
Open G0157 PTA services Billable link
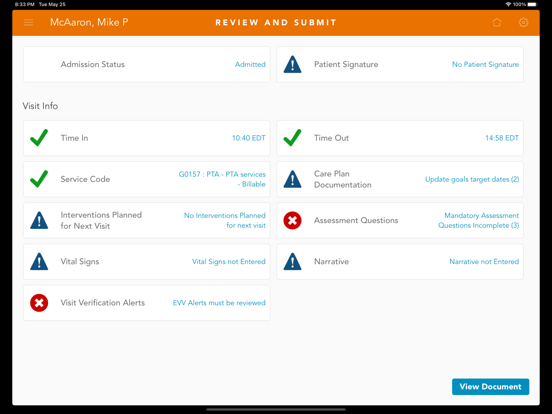222,179
